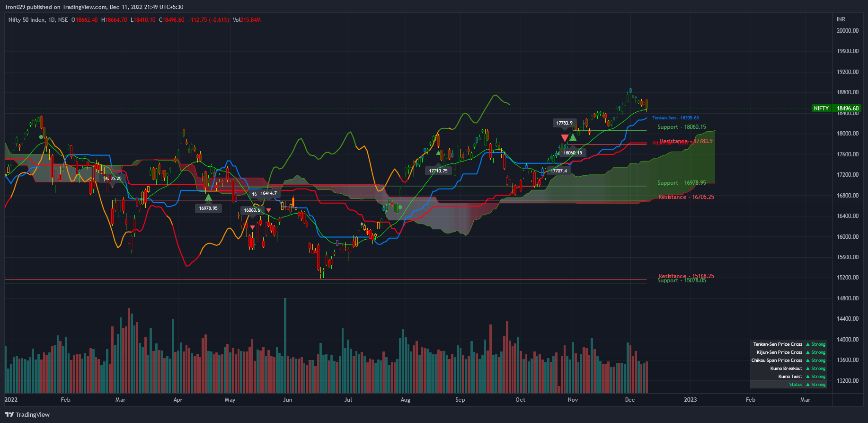The width and height of the screenshot is (868, 423).
Task: Click the Resistance - 15168.25 label
Action: [x=686, y=276]
